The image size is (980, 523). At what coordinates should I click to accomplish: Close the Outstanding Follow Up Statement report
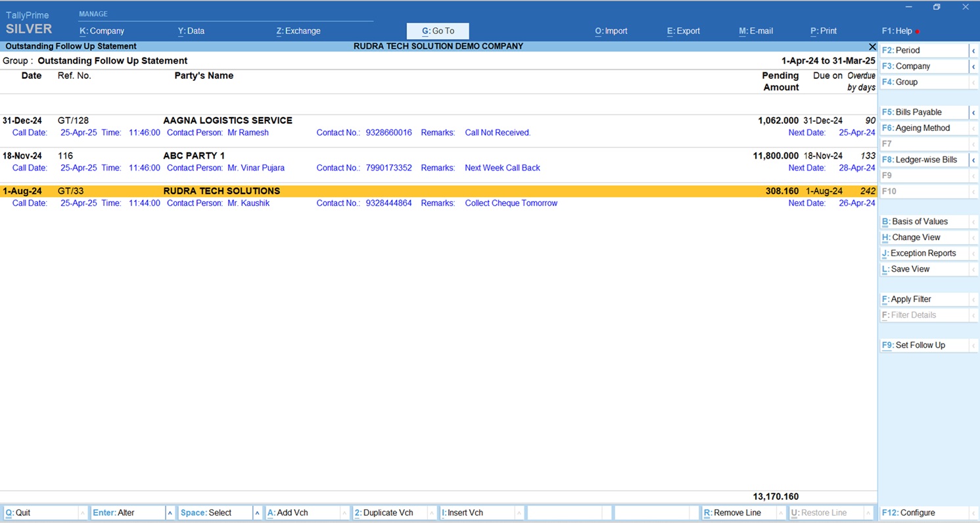tap(872, 47)
